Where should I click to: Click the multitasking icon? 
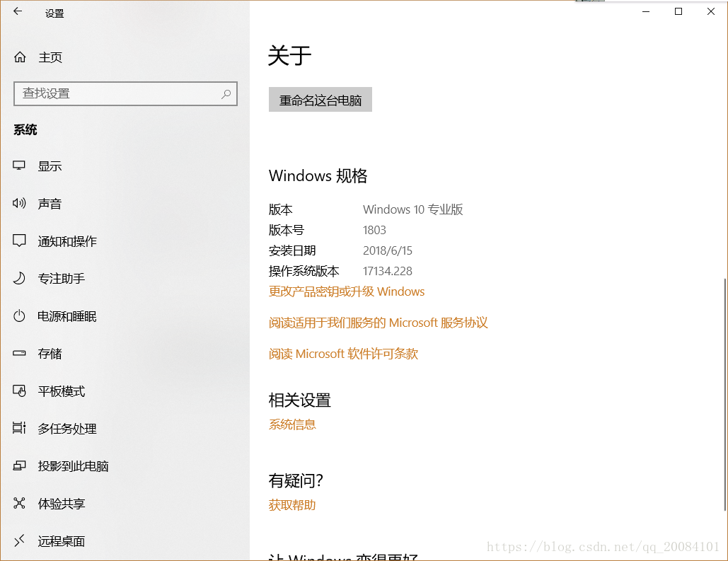pyautogui.click(x=19, y=428)
